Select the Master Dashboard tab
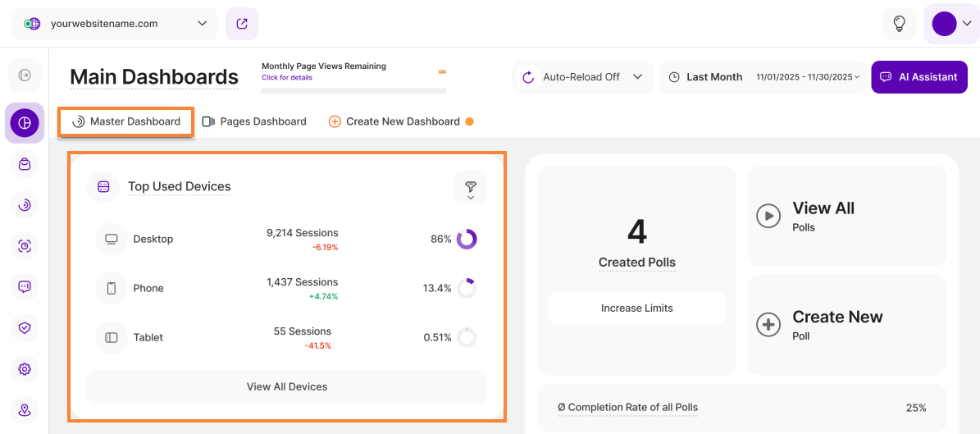The width and height of the screenshot is (980, 434). (x=126, y=121)
